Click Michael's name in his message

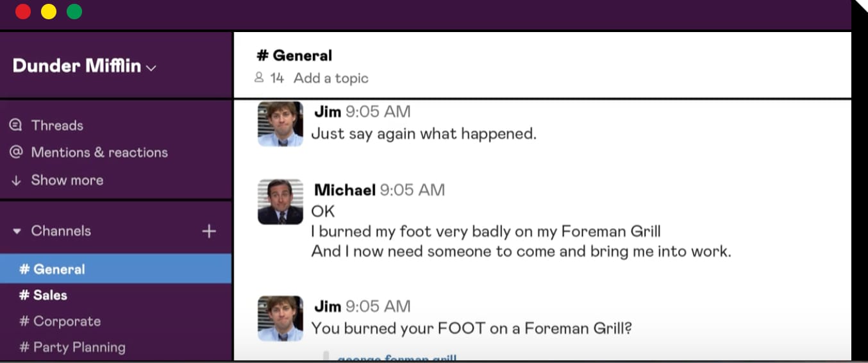click(345, 190)
